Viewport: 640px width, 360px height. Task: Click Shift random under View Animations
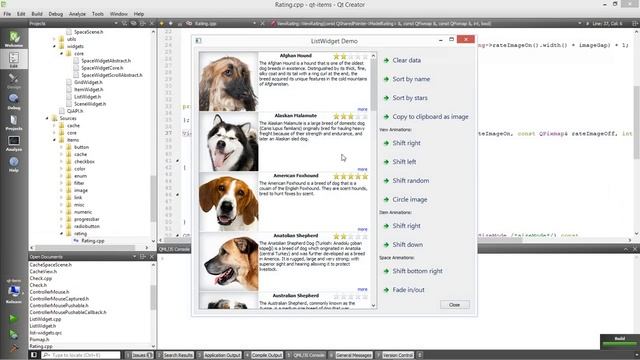[411, 181]
